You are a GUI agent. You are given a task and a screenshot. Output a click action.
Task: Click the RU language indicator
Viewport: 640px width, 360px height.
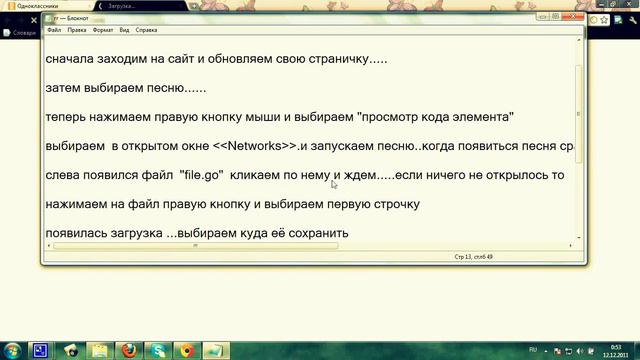[x=533, y=350]
